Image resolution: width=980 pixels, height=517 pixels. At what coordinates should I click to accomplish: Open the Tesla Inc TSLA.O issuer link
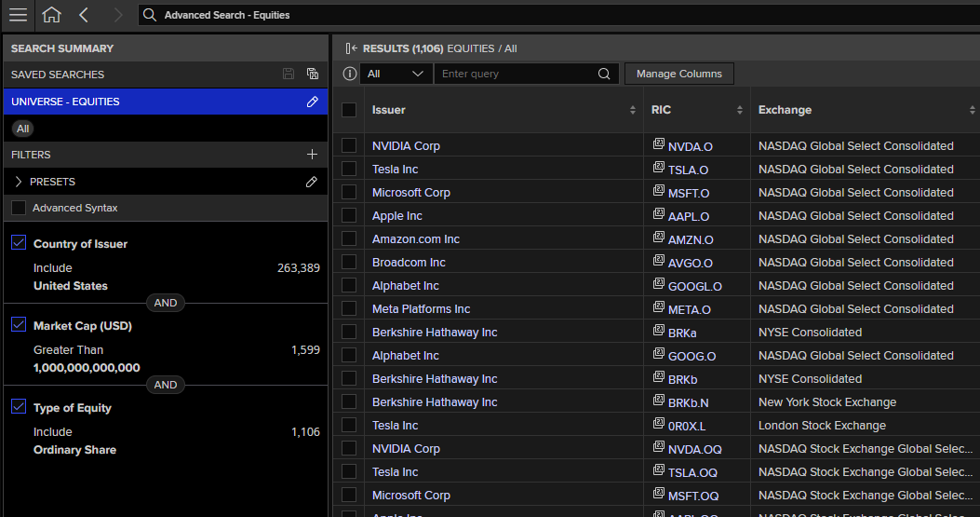click(395, 169)
